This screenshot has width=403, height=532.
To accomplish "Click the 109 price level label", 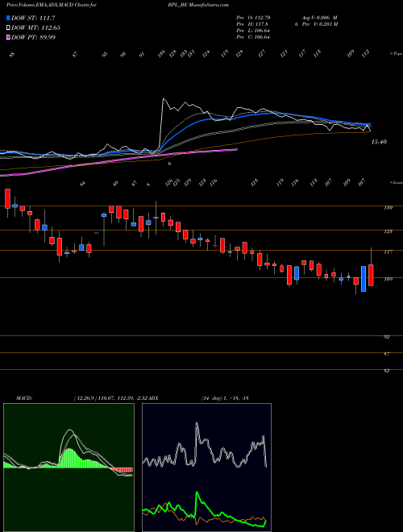I will pyautogui.click(x=388, y=279).
